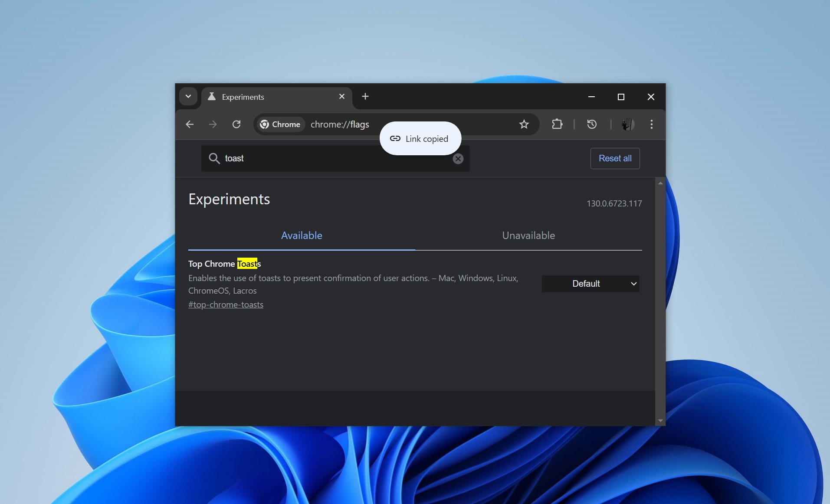Close the Experiments tab
This screenshot has width=830, height=504.
click(x=342, y=96)
